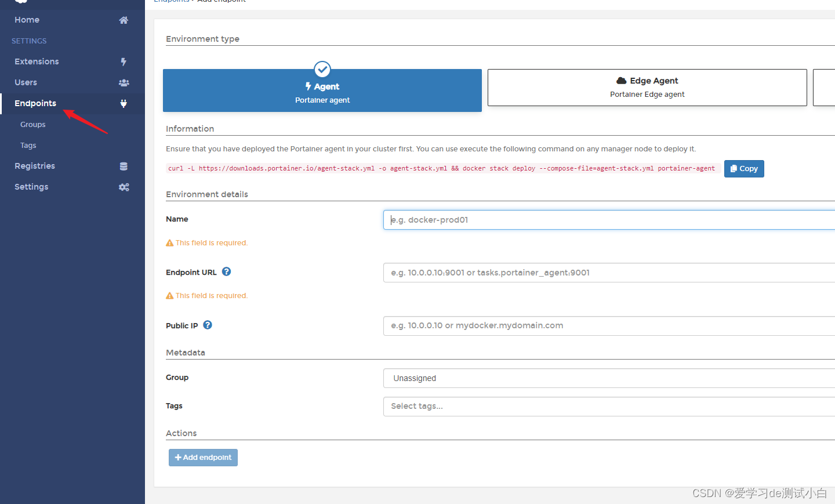
Task: Copy the agent deploy command
Action: tap(744, 169)
